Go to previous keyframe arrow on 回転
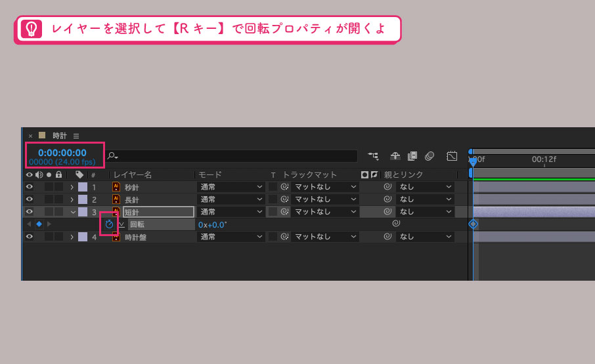The height and width of the screenshot is (364, 595). click(29, 224)
